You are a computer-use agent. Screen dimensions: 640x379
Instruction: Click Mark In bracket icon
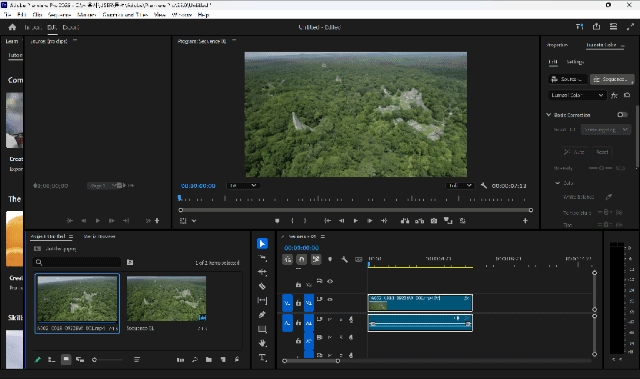point(292,221)
